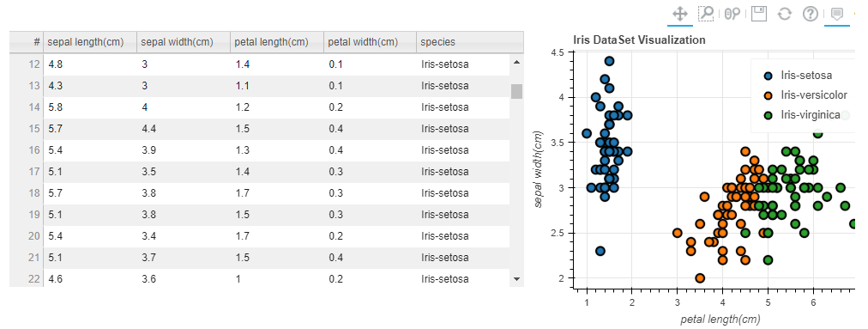Select row index 16 in the table
The width and height of the screenshot is (868, 329).
[27, 150]
